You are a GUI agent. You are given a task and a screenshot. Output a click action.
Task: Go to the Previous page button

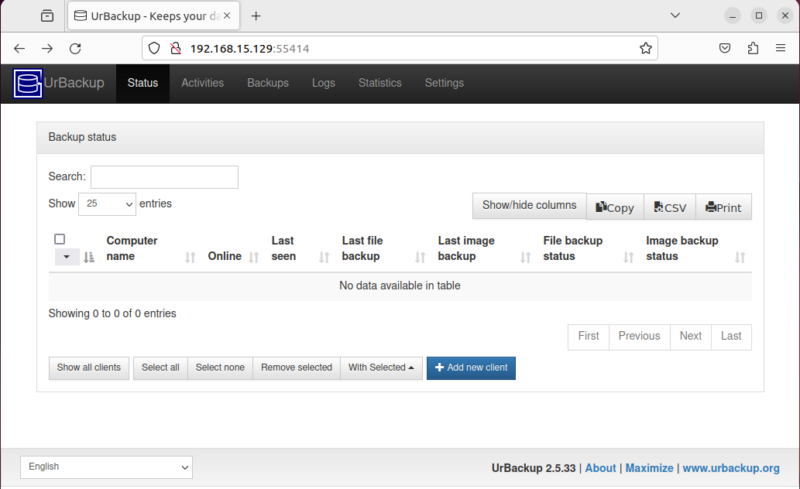click(x=639, y=336)
